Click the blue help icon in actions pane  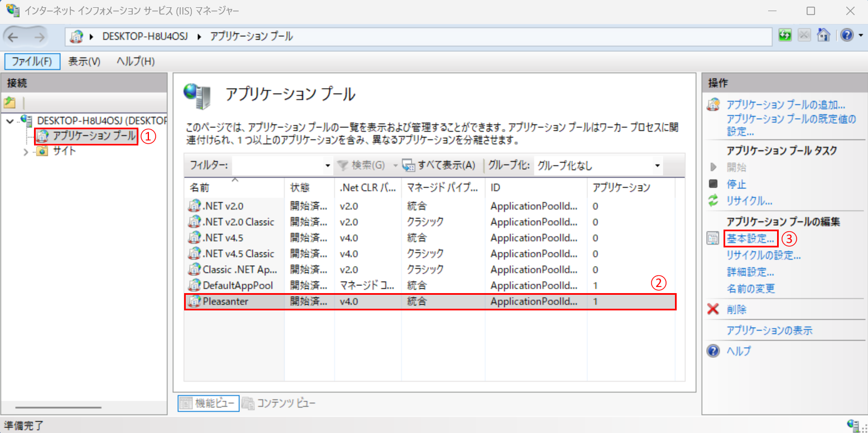pos(713,351)
